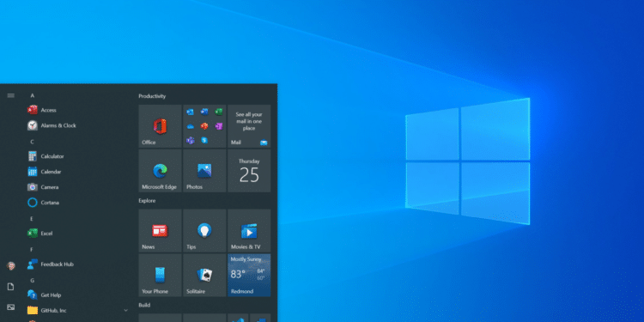The height and width of the screenshot is (322, 644).
Task: Click Skype icon in Office folder tile
Action: 204,141
